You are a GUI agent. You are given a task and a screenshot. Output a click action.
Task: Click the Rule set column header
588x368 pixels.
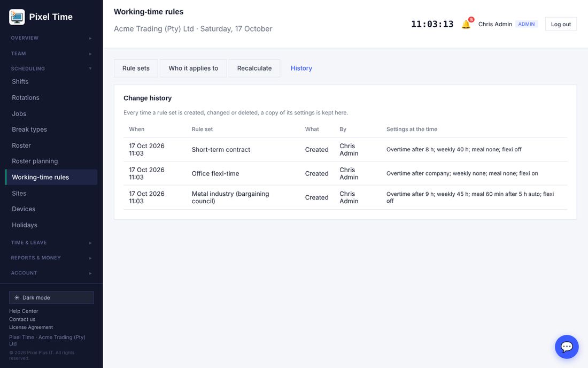(x=202, y=129)
